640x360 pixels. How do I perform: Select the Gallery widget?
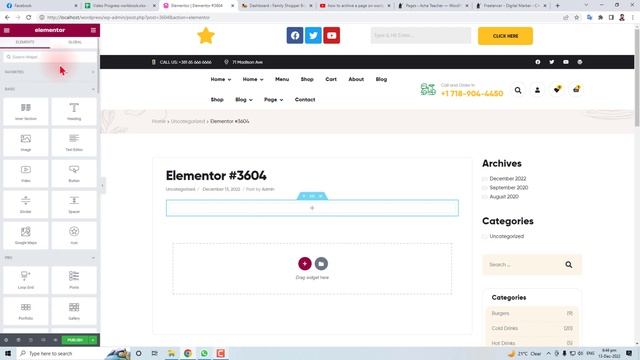[x=74, y=311]
